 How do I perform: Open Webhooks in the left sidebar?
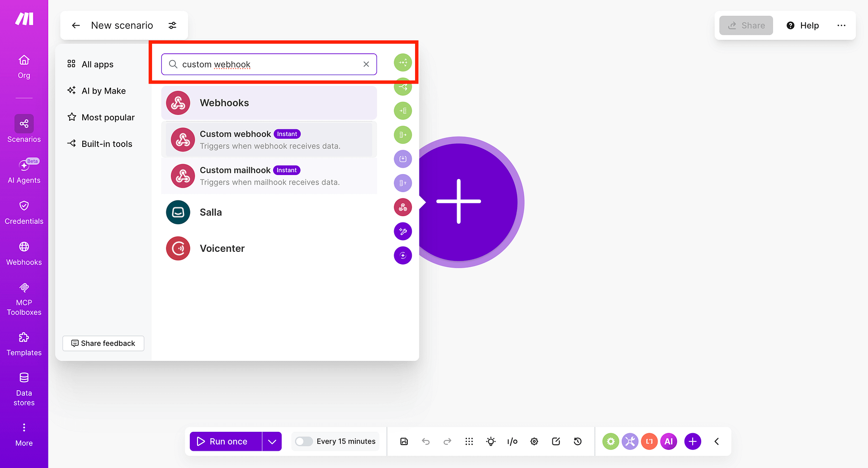[24, 254]
